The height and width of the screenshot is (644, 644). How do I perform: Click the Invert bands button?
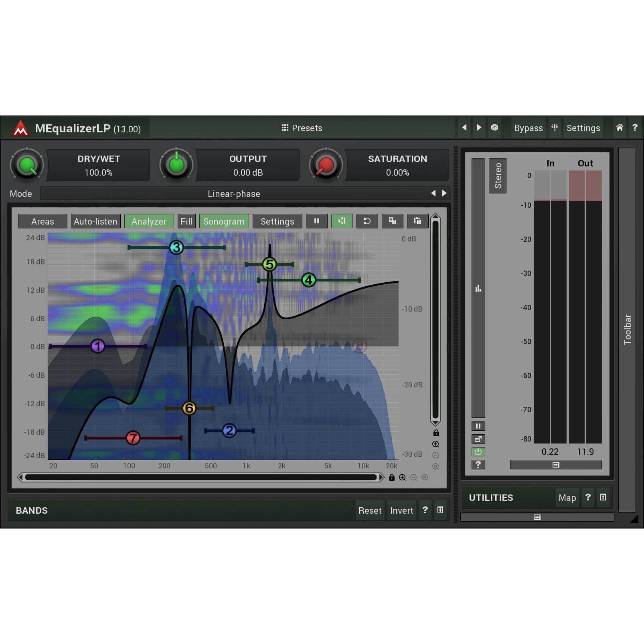click(401, 510)
